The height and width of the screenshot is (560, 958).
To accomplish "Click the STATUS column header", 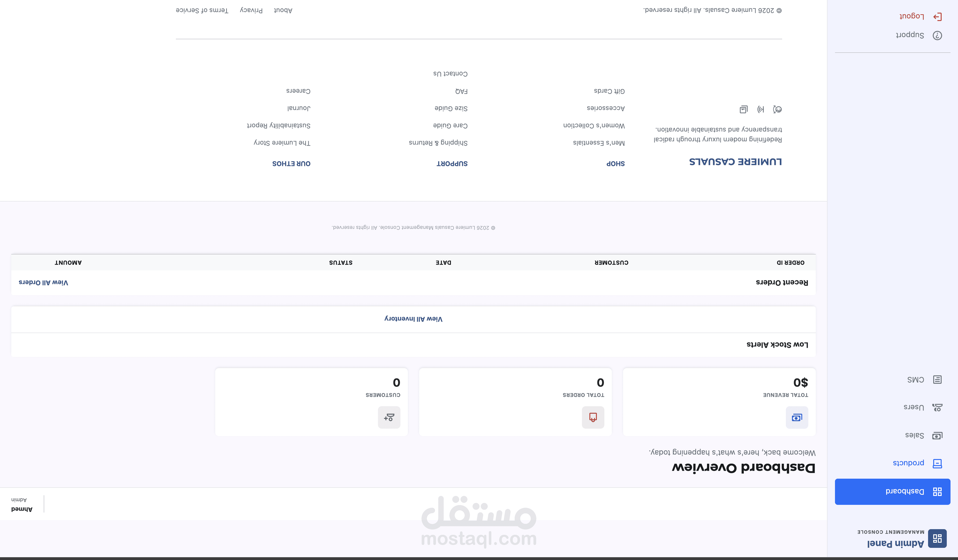I will coord(341,262).
